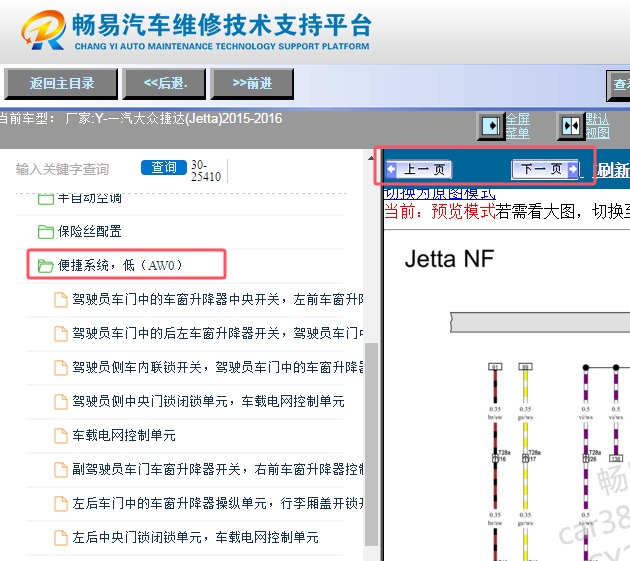This screenshot has height=561, width=630.
Task: Go forward with the >>前进 button
Action: point(252,84)
